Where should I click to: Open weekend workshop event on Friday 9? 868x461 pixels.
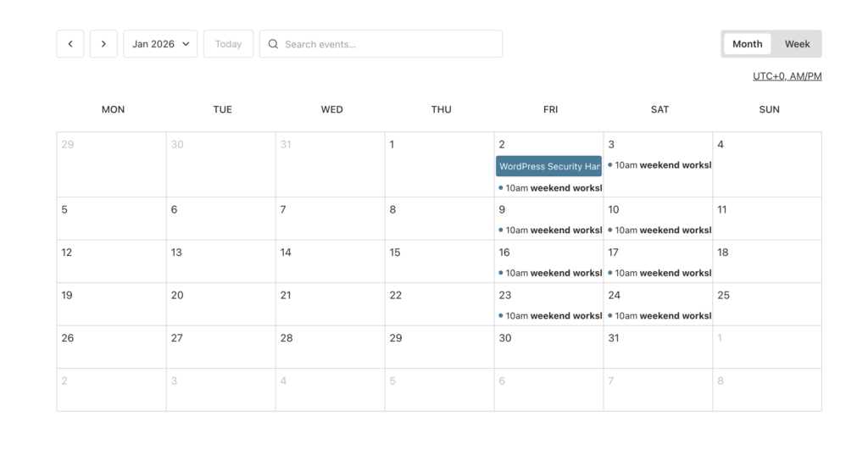coord(551,230)
